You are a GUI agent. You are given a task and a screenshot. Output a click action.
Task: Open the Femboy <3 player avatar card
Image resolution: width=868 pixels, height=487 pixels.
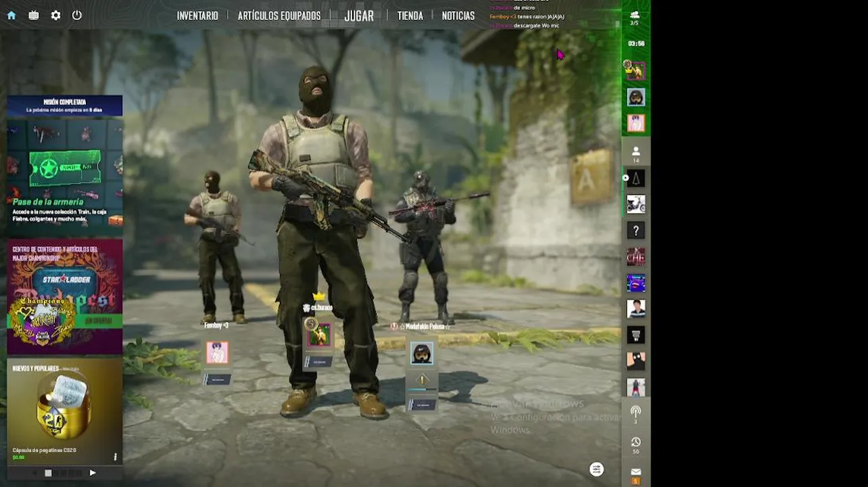(217, 352)
